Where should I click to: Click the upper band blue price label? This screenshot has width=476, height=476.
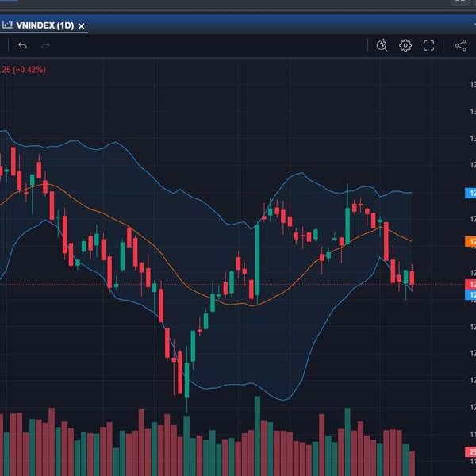(x=470, y=193)
